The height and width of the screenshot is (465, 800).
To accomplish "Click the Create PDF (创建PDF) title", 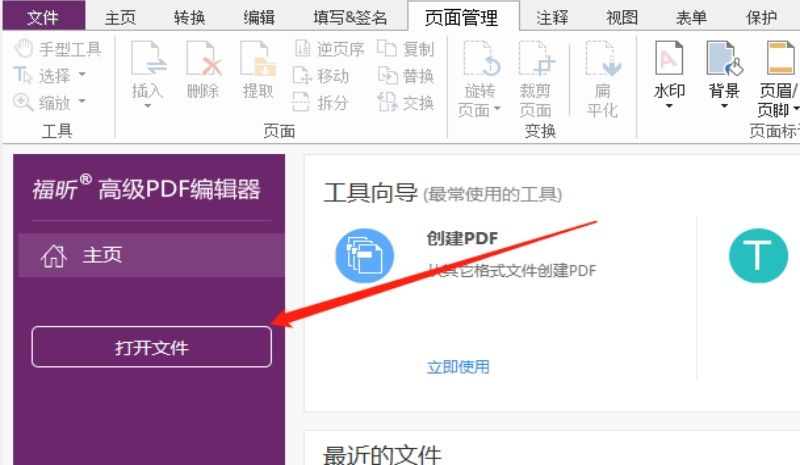I will (x=462, y=238).
